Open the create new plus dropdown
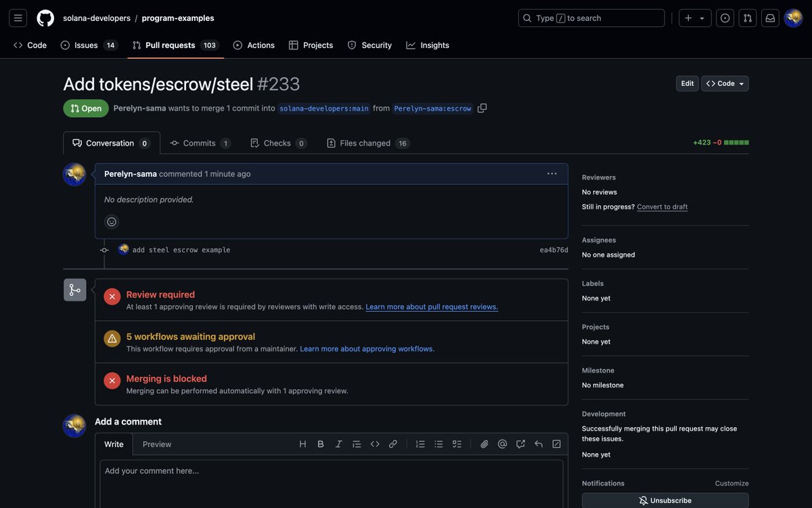Image resolution: width=812 pixels, height=508 pixels. 695,18
